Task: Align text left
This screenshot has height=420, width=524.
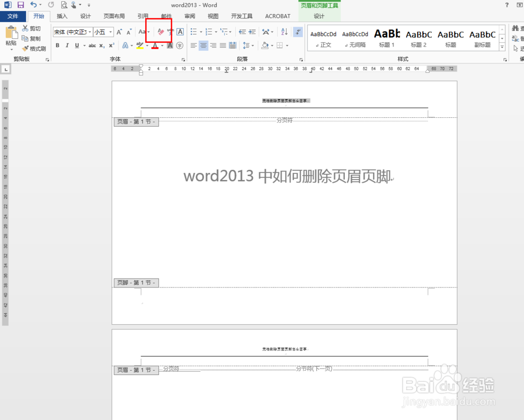Action: click(x=193, y=46)
